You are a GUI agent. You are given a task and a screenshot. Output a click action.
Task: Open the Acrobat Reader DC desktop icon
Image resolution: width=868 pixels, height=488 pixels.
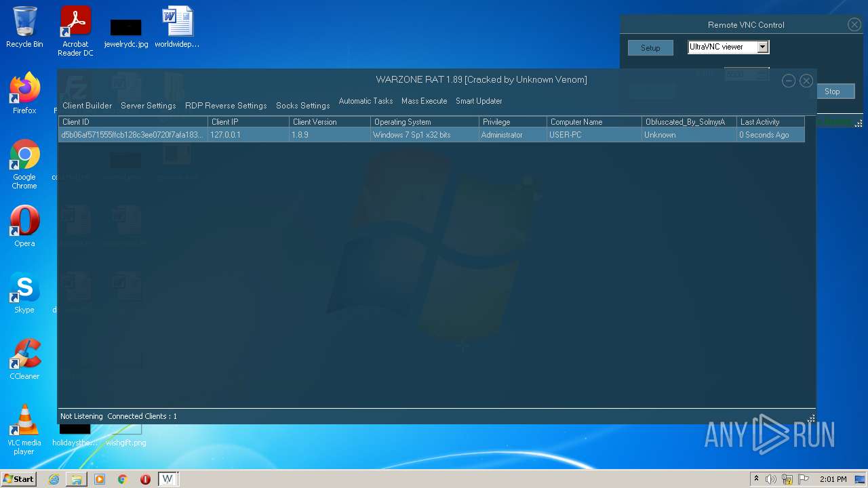click(75, 30)
